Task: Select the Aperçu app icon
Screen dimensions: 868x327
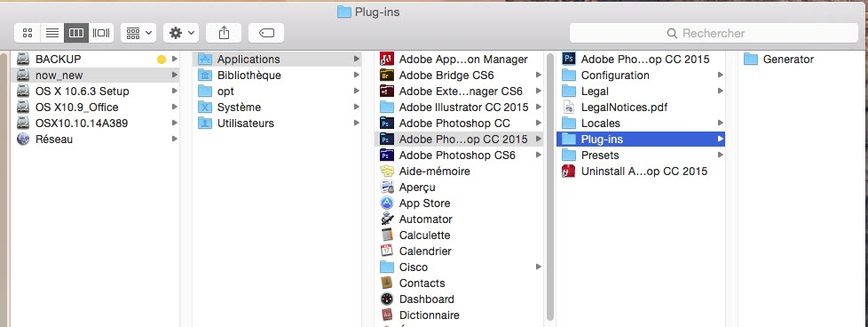Action: pos(387,187)
